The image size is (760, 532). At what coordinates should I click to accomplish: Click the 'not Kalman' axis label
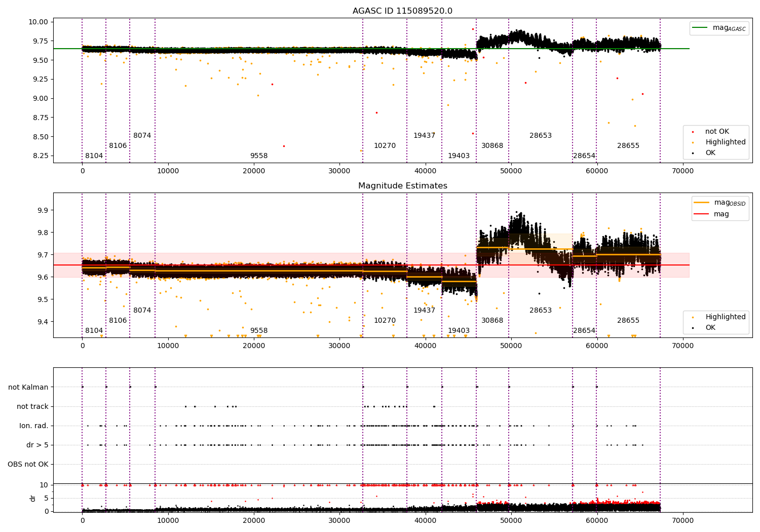coord(28,388)
